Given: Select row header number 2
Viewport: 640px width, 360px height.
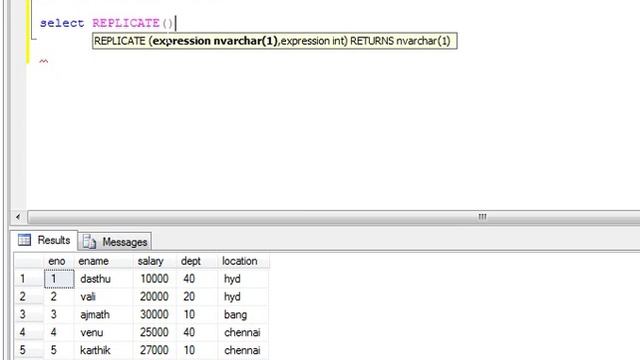Looking at the screenshot, I should (x=29, y=297).
